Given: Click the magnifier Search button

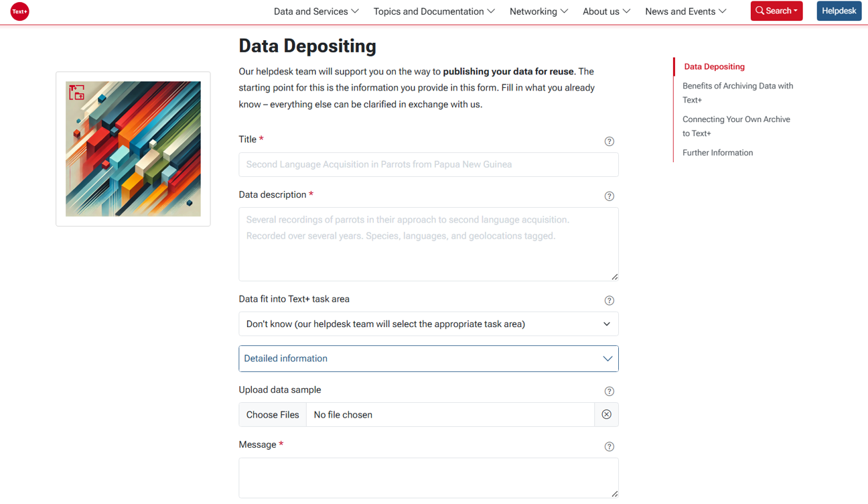Looking at the screenshot, I should click(776, 11).
